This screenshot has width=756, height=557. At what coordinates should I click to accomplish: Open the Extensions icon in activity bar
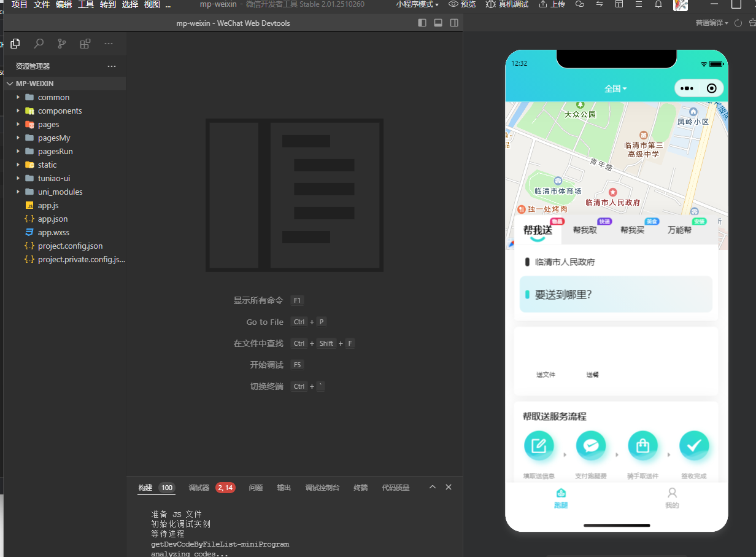pos(85,44)
